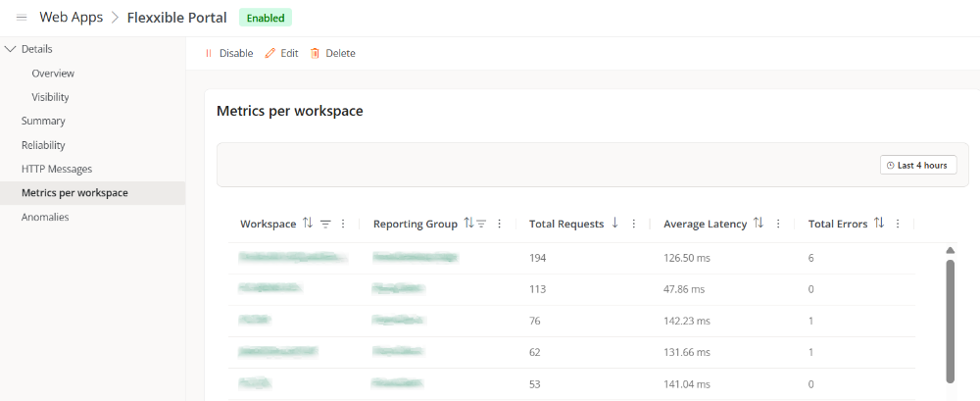
Task: Click the Enabled status badge
Action: pos(266,19)
